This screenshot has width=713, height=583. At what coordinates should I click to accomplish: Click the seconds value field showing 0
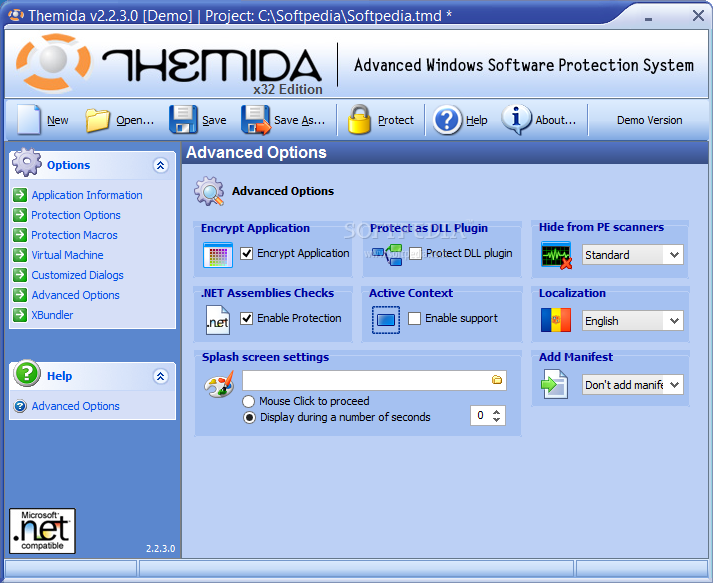pos(481,415)
